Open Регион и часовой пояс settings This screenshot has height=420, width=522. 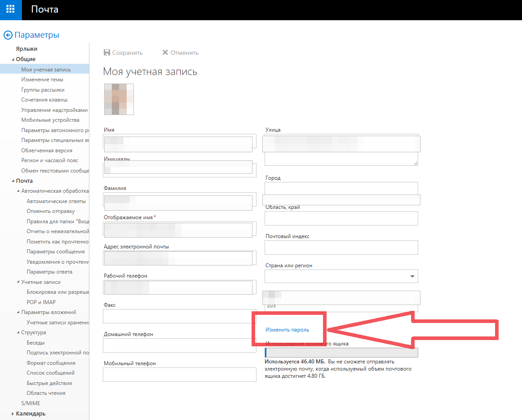pyautogui.click(x=49, y=160)
